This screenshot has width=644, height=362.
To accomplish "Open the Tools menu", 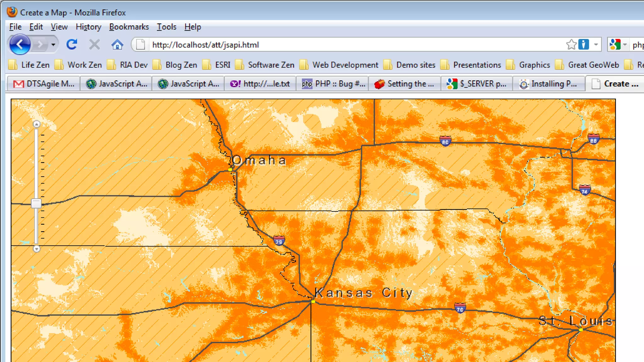I will pos(166,27).
